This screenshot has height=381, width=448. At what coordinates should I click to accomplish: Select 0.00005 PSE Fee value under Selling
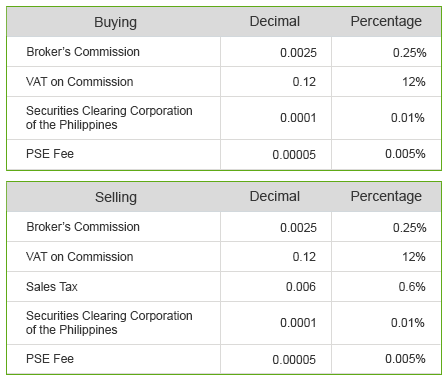click(x=294, y=360)
